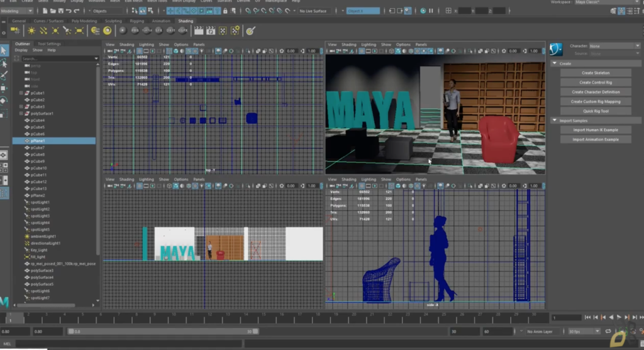Click the CGFX shader sphere icon
Screen dimensions: 644x350
(182, 31)
